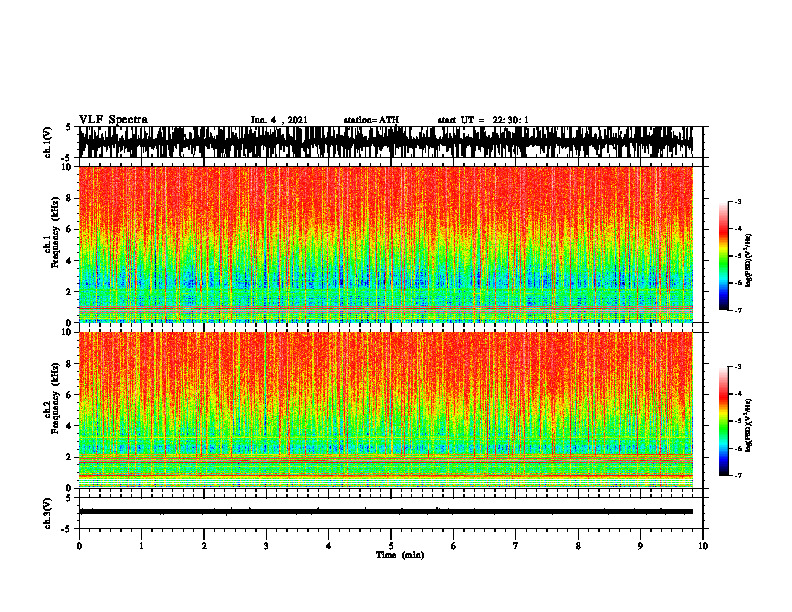Click time-axis tick label "1"

coord(141,546)
